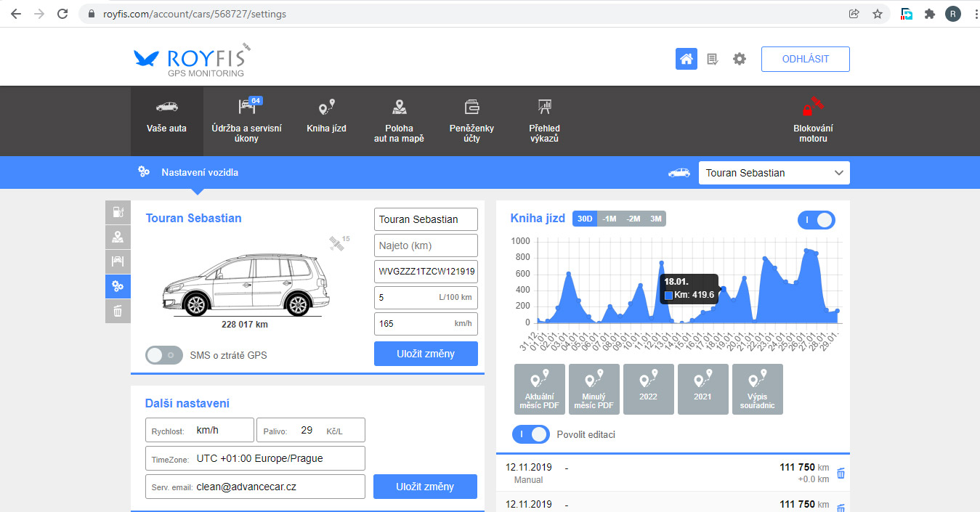Toggle Povolit editaci switch
Screen dimensions: 980x512
pyautogui.click(x=530, y=434)
